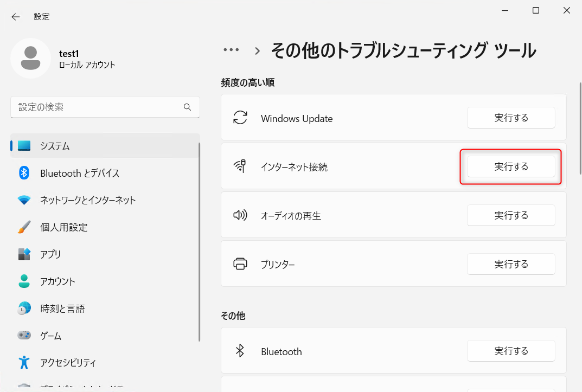Expand the breadcrumb ellipsis menu

(231, 50)
